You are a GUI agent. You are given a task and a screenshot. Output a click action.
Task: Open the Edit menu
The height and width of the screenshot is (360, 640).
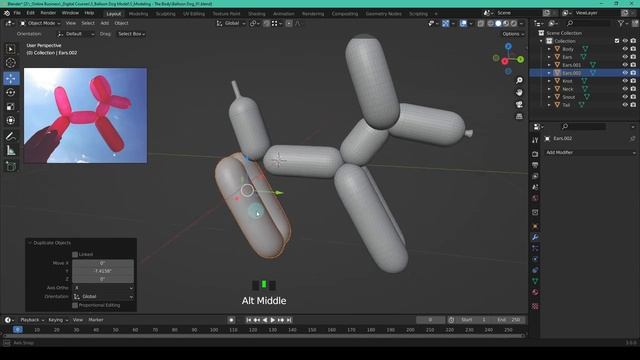(31, 13)
